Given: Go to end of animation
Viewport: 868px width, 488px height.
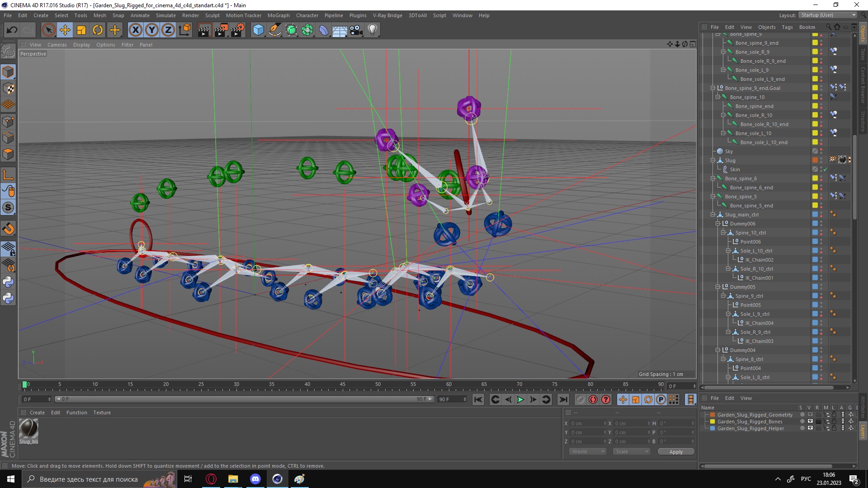Looking at the screenshot, I should pos(563,399).
